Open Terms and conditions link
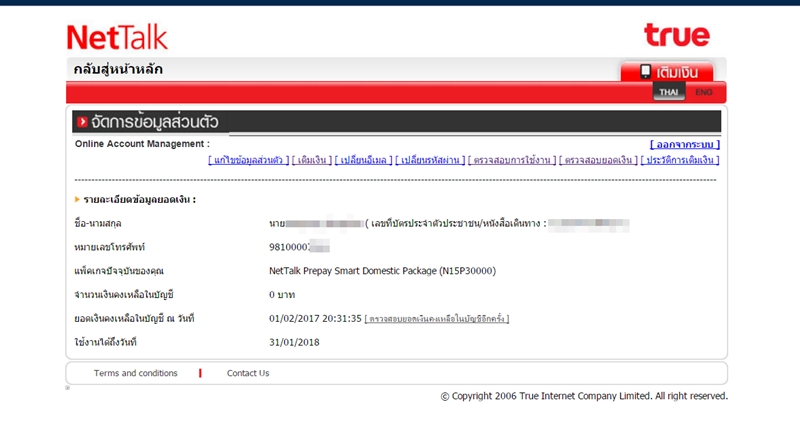Image resolution: width=800 pixels, height=444 pixels. (x=136, y=373)
